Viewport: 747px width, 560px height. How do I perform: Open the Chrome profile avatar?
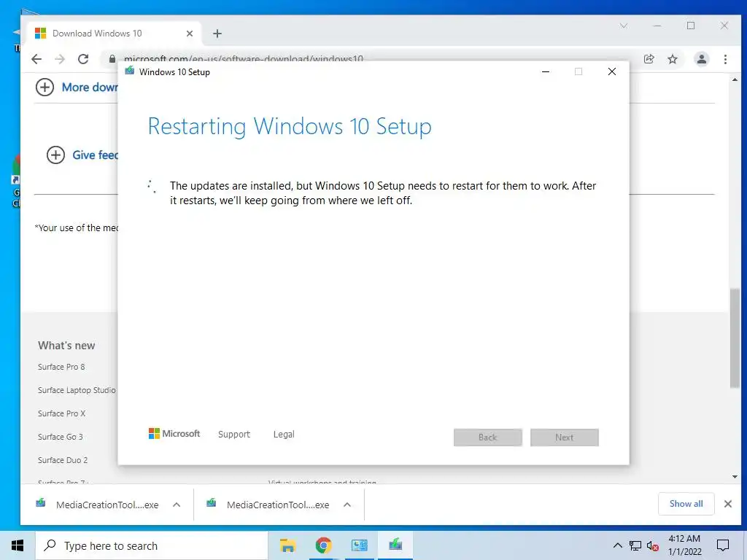[701, 59]
